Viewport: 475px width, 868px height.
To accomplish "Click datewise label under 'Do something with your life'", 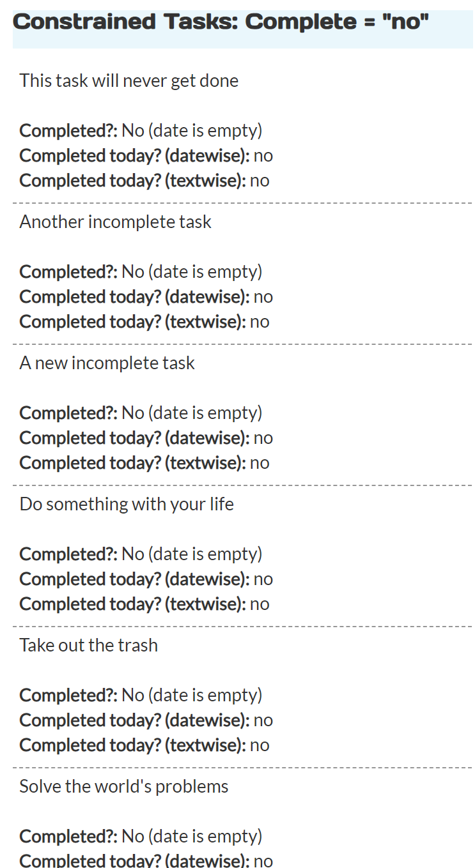I will click(x=134, y=579).
